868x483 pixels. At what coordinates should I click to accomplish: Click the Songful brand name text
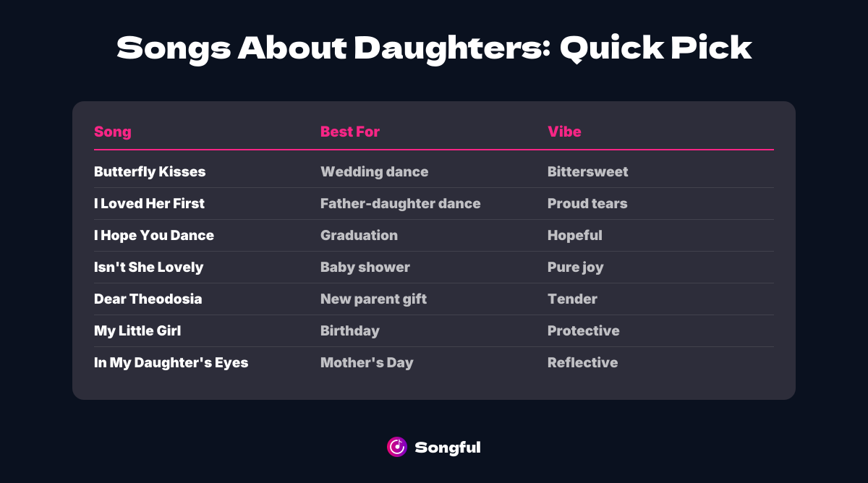pyautogui.click(x=448, y=448)
